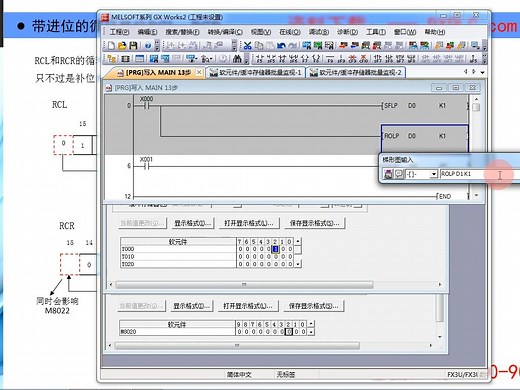Click the Copy icon in toolbar

click(259, 45)
